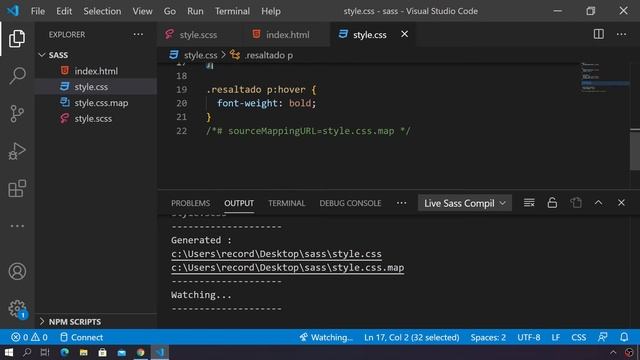Image resolution: width=640 pixels, height=360 pixels.
Task: Switch to the TERMINAL panel tab
Action: 287,203
